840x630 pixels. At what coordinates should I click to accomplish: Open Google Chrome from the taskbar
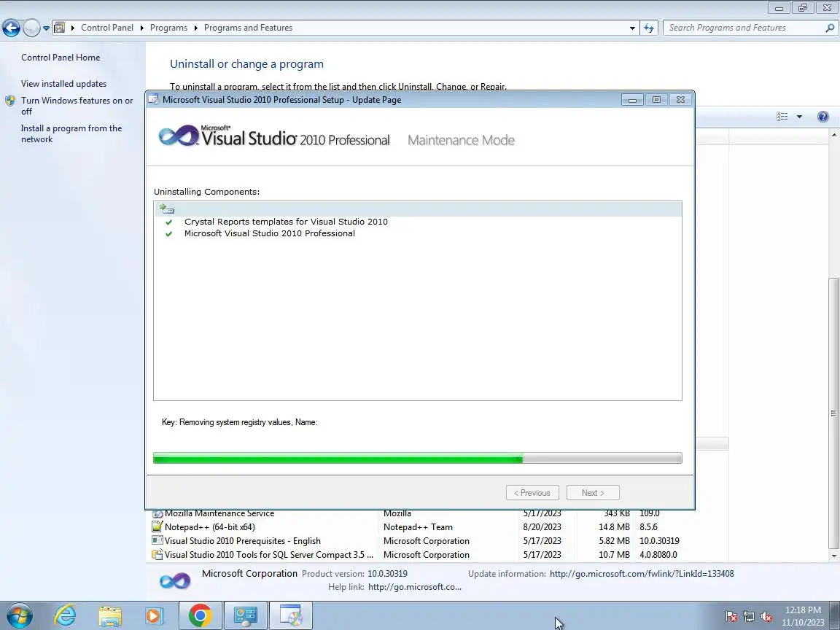pyautogui.click(x=200, y=616)
